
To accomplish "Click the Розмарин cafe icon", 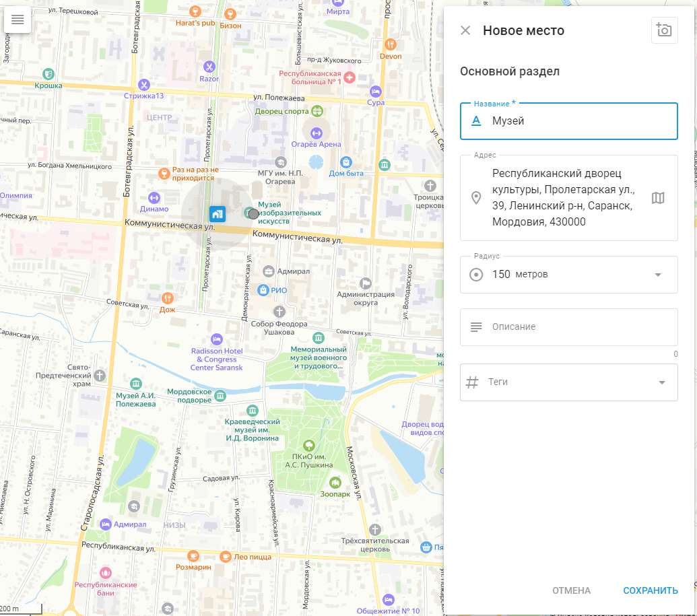I will pos(193,556).
